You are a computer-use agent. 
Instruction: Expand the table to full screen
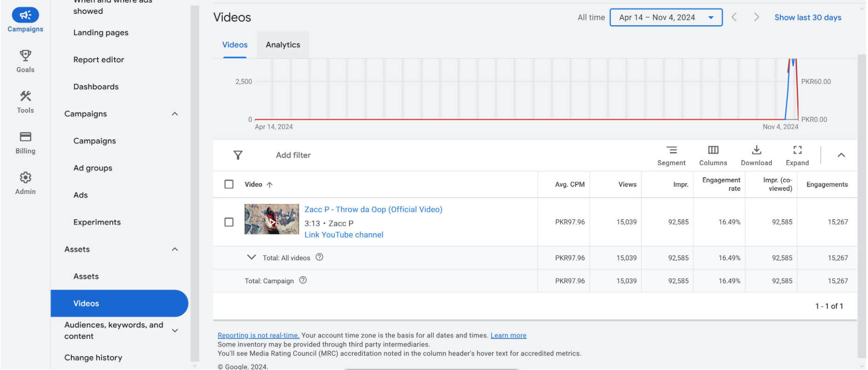(x=797, y=150)
